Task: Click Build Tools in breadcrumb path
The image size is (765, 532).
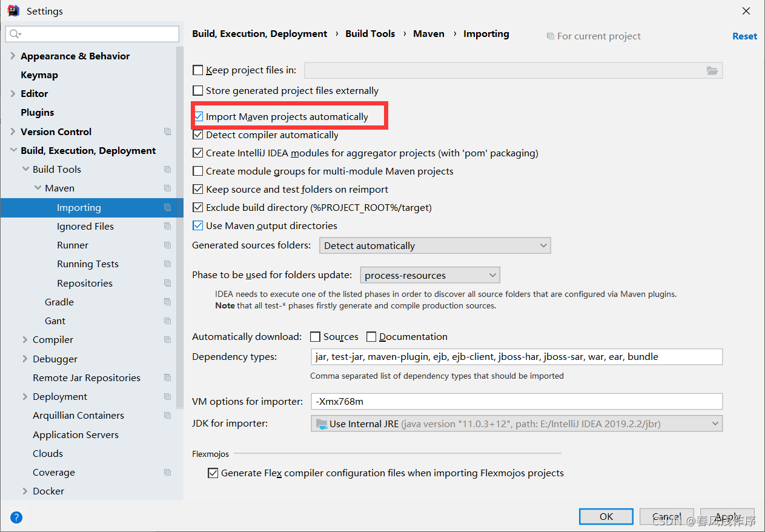Action: pyautogui.click(x=370, y=33)
